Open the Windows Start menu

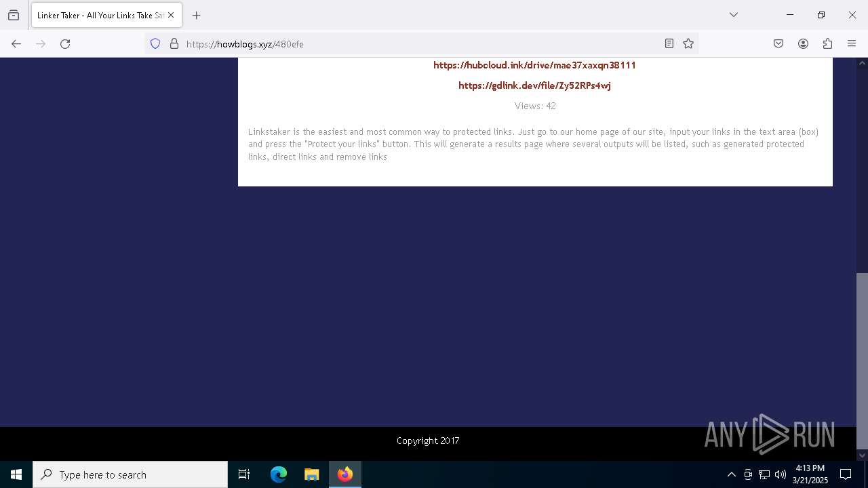(16, 474)
